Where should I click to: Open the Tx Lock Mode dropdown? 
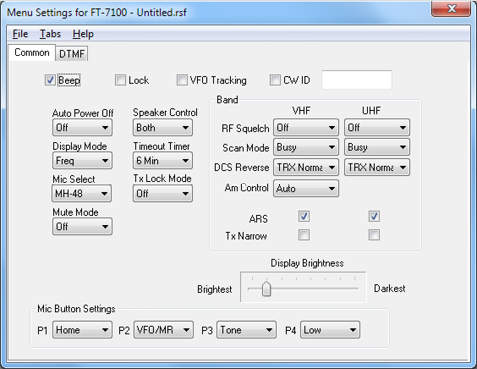(163, 193)
